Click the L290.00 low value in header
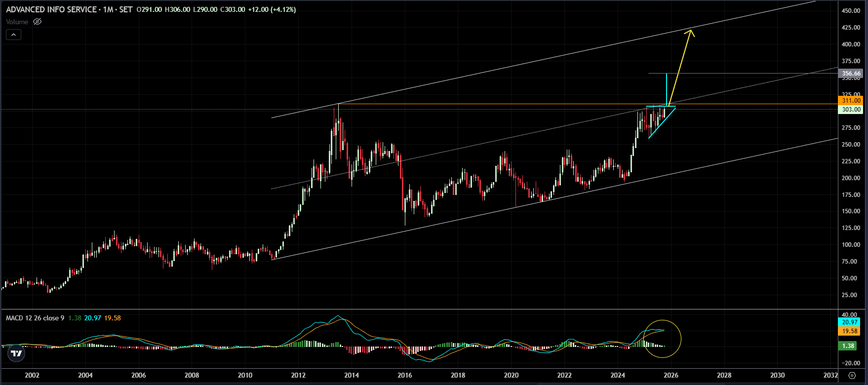 [205, 9]
